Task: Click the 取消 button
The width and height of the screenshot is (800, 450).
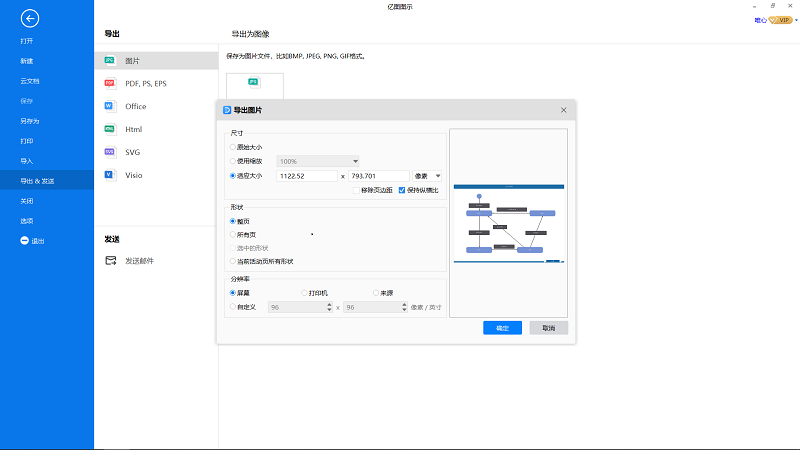Action: coord(548,328)
